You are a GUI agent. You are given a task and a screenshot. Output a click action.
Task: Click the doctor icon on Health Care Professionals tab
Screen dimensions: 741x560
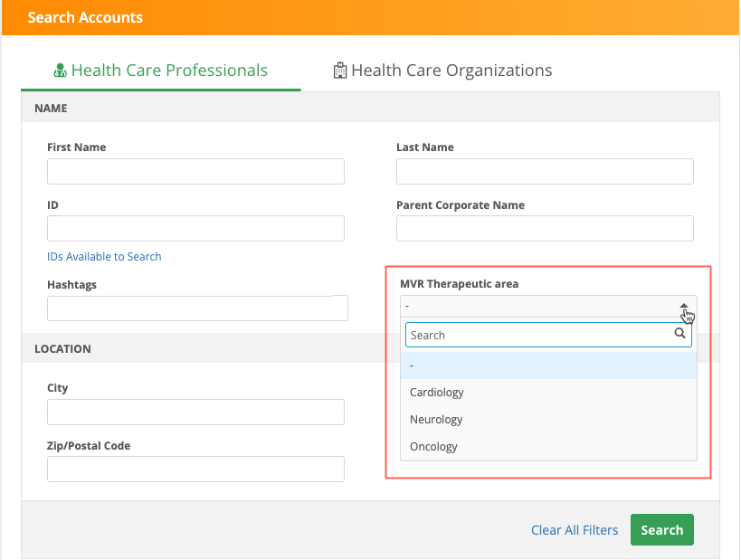tap(61, 71)
